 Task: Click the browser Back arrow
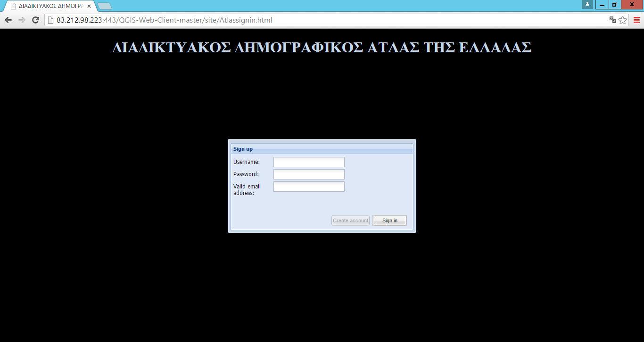coord(8,20)
